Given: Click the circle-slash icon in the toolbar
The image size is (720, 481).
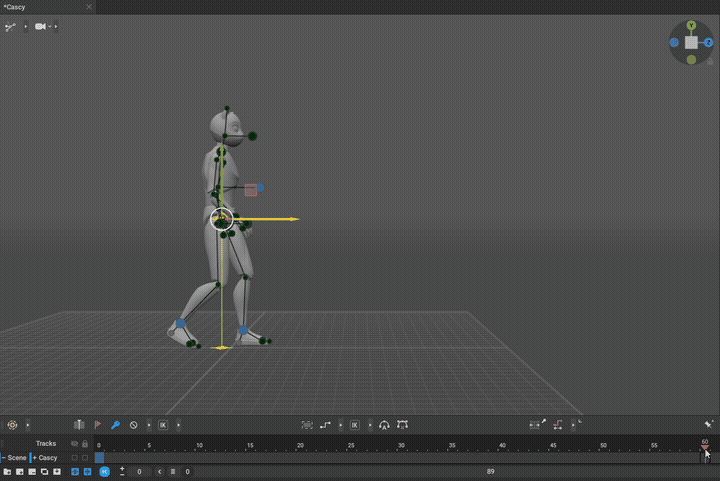Looking at the screenshot, I should (134, 425).
